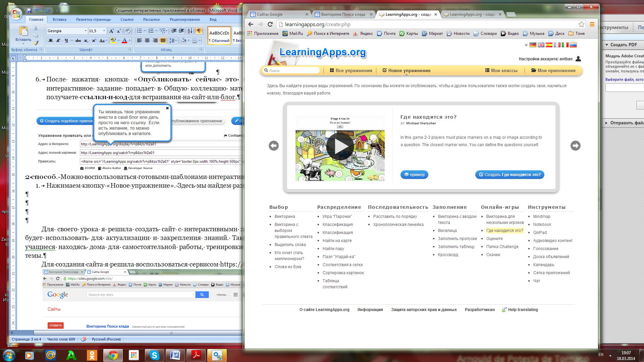Select the British flag language on LearningApps
The width and height of the screenshot is (644, 362).
541,45
